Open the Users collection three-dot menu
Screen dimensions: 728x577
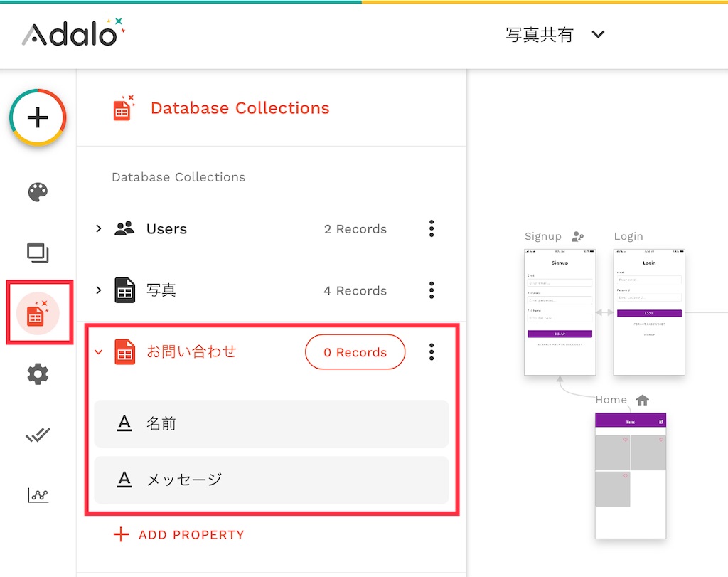click(432, 228)
